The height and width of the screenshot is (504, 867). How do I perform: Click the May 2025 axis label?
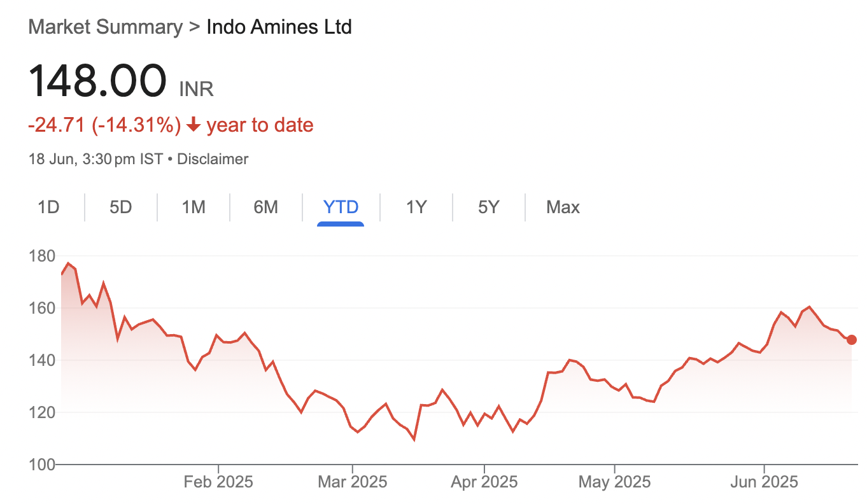pos(614,482)
